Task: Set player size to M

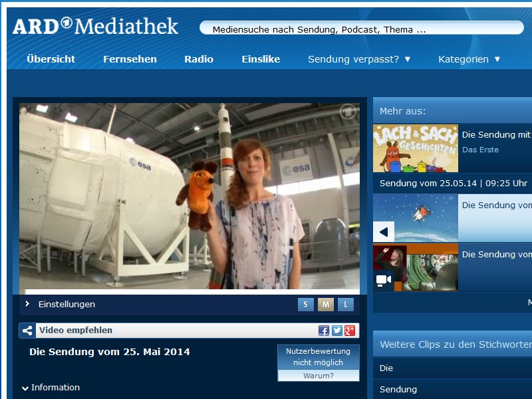Action: (x=326, y=305)
